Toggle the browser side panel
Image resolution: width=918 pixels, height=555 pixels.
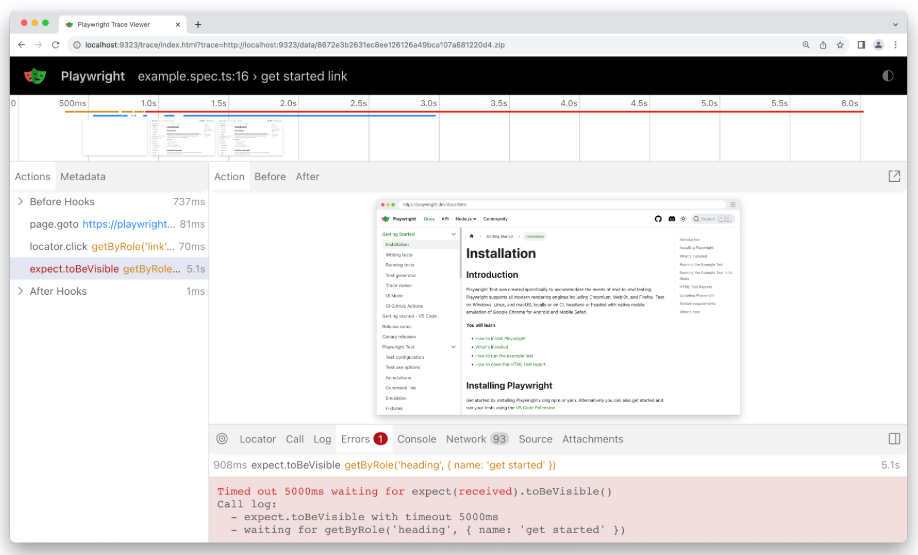(x=861, y=44)
